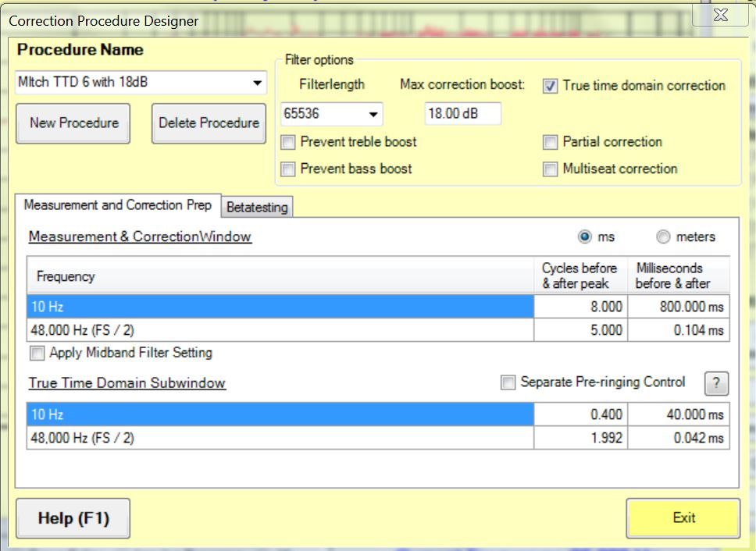Click the Max correction boost field
The height and width of the screenshot is (551, 756).
[x=463, y=114]
